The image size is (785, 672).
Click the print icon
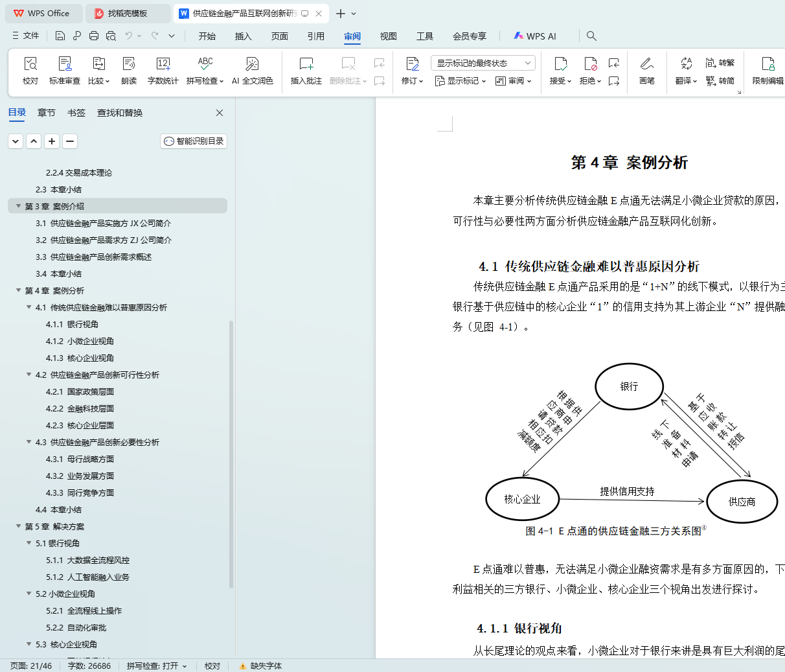point(94,36)
